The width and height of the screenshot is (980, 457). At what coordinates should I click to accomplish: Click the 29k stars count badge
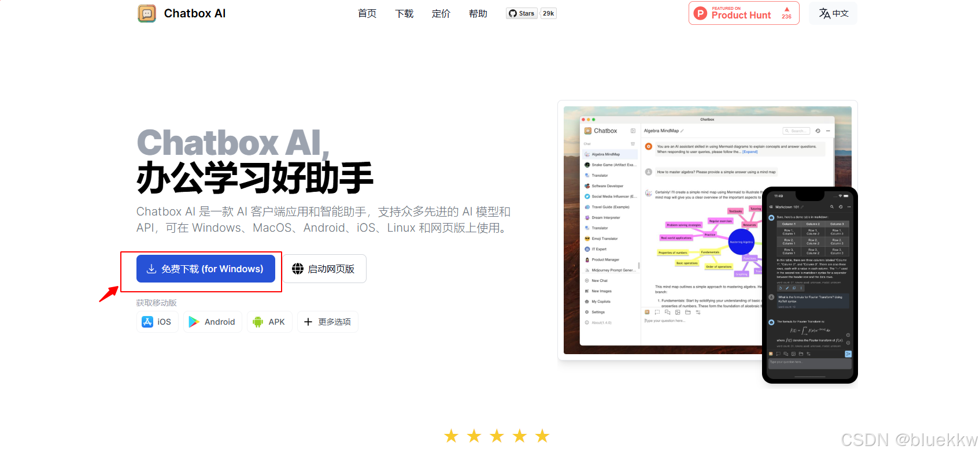tap(549, 13)
